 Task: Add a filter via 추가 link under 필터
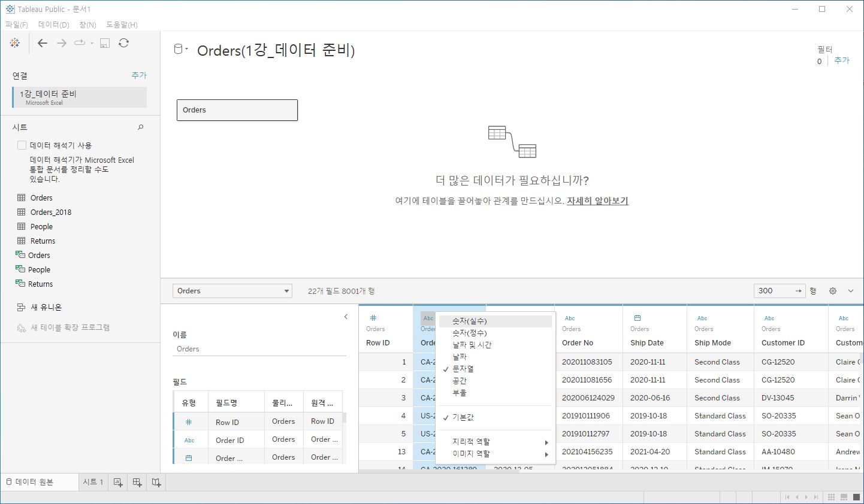(x=842, y=60)
